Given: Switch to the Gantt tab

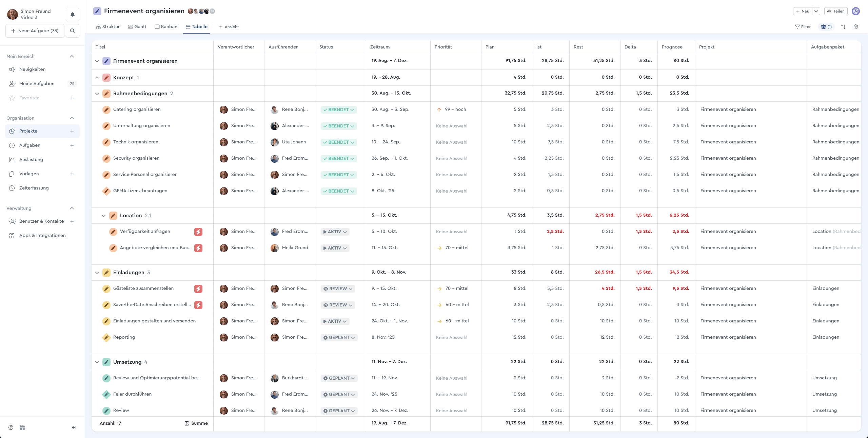Looking at the screenshot, I should pos(137,26).
